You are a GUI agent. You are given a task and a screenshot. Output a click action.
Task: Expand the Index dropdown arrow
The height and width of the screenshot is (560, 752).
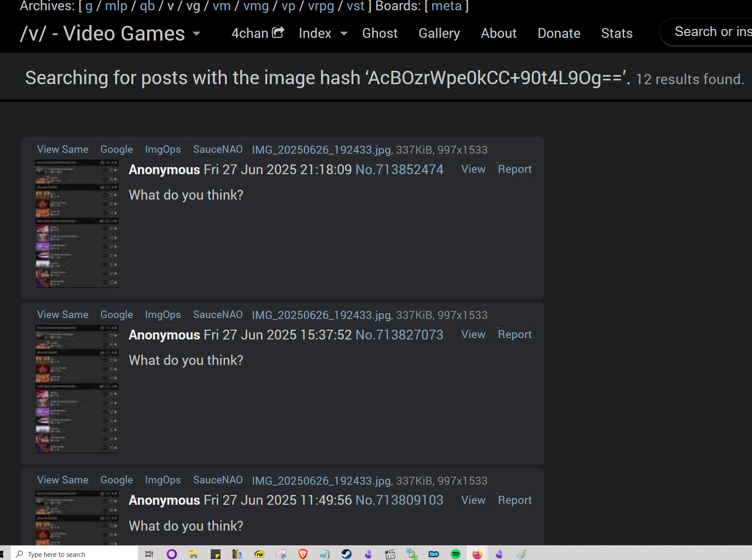[343, 33]
